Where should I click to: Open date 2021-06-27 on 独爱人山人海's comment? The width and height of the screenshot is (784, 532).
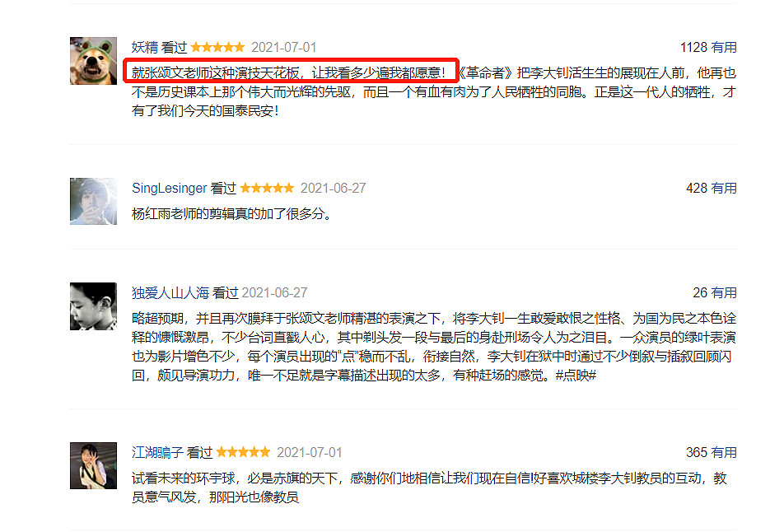coord(274,293)
